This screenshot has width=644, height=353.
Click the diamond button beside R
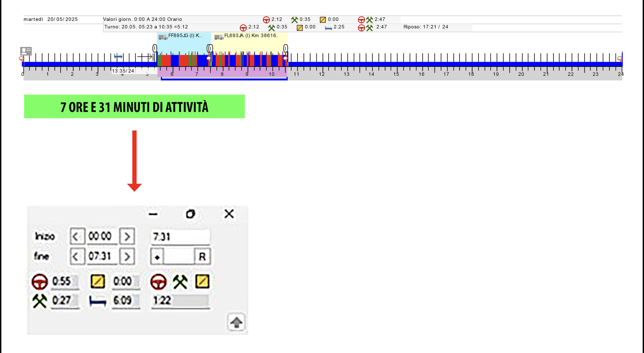tap(157, 257)
